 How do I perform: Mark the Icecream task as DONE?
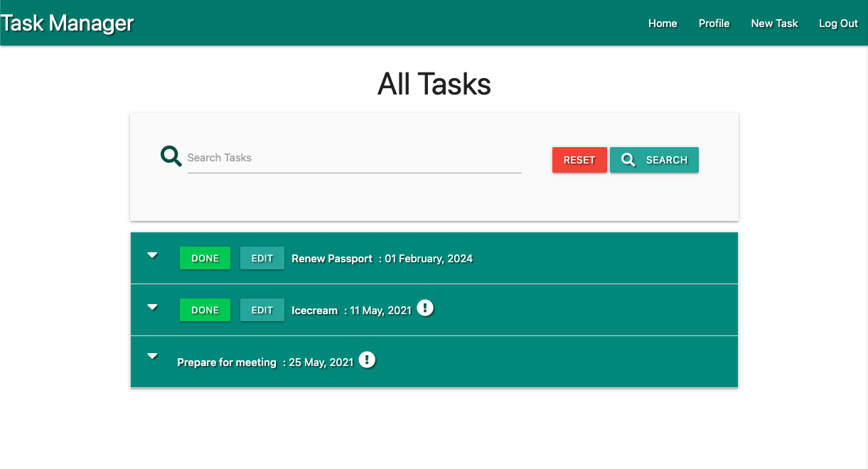[x=205, y=310]
